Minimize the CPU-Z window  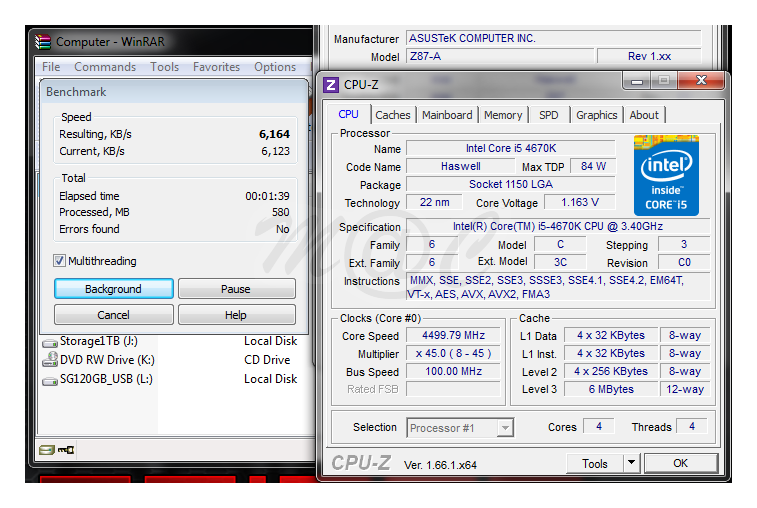pyautogui.click(x=637, y=81)
